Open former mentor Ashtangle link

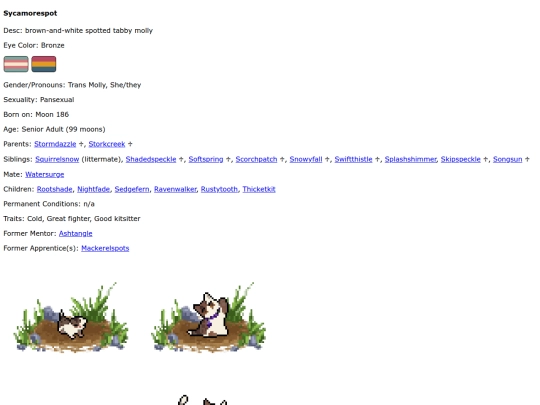[x=75, y=233]
